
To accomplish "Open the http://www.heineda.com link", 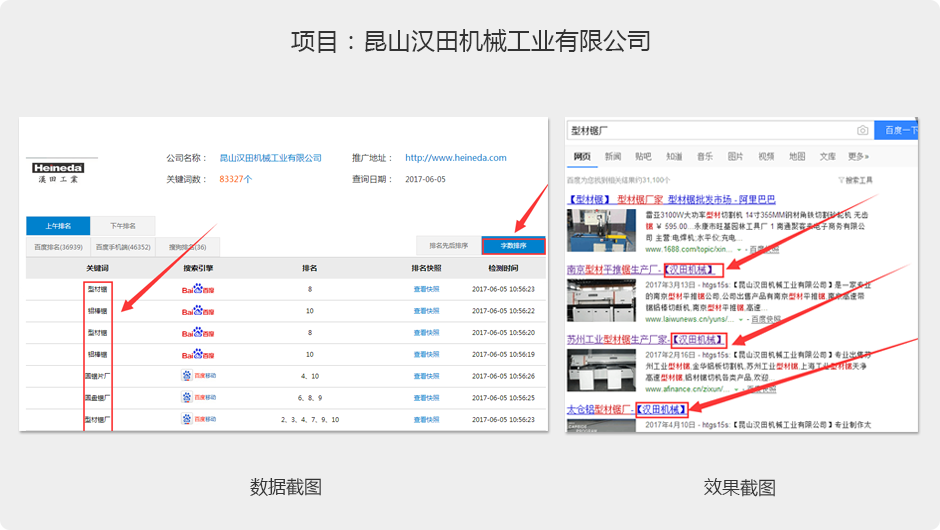I will point(456,158).
